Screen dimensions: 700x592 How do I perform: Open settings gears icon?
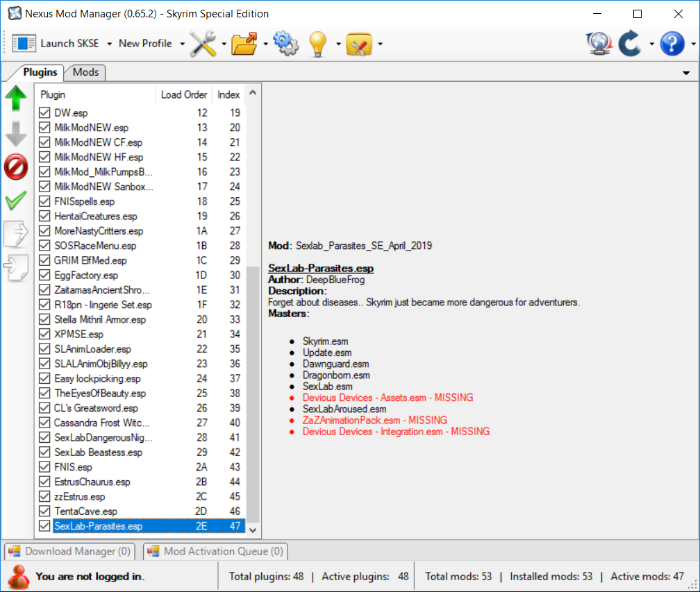[285, 43]
